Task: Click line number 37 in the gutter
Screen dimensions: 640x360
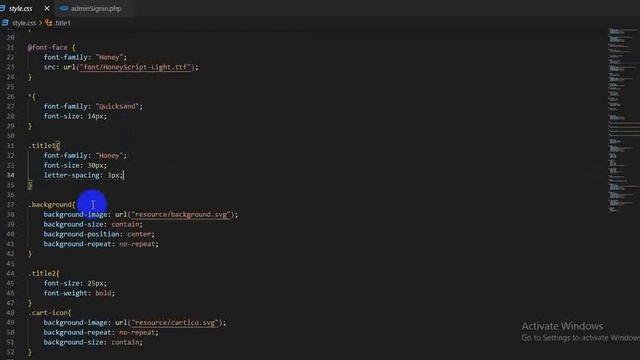Action: tap(10, 204)
